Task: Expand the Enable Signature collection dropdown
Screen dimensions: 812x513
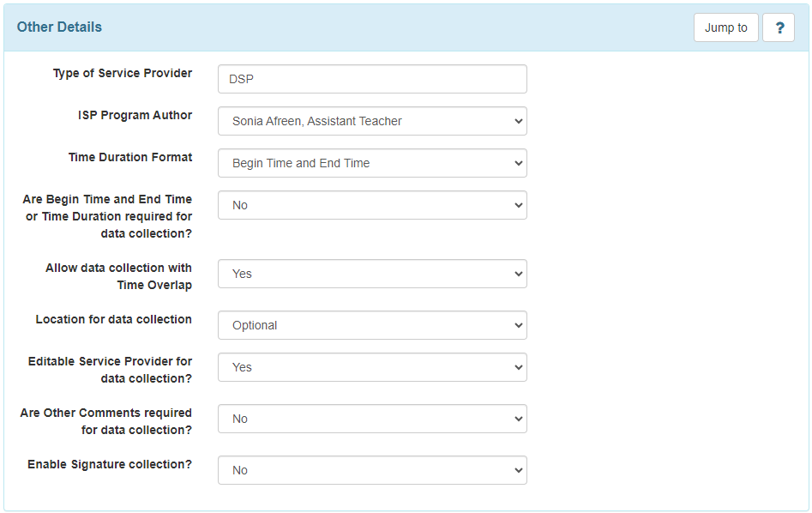Action: coord(372,470)
